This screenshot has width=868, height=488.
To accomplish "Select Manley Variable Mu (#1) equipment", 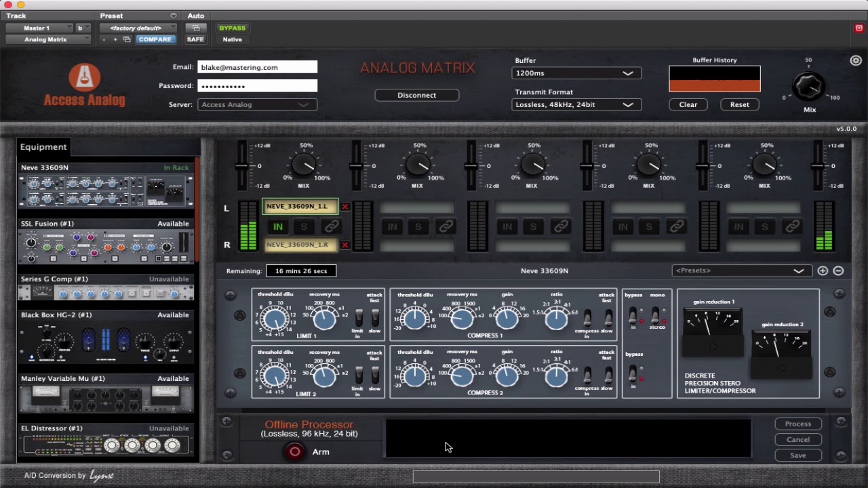I will click(x=106, y=394).
